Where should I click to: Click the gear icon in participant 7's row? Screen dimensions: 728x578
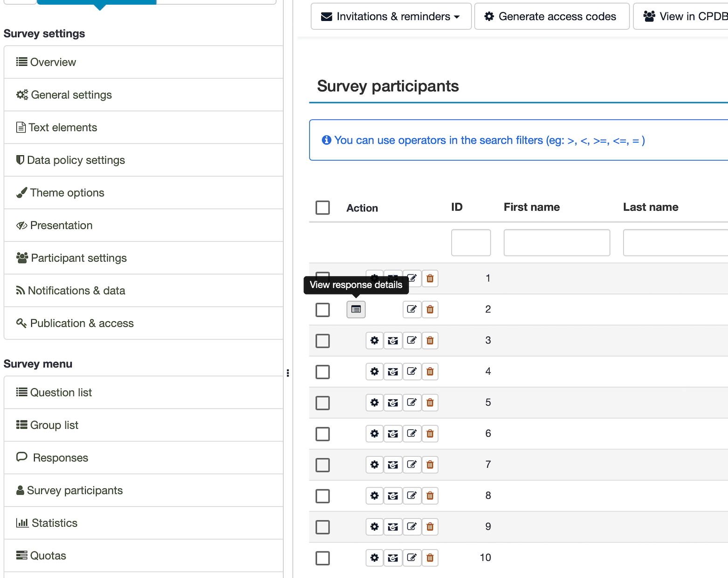pos(374,465)
